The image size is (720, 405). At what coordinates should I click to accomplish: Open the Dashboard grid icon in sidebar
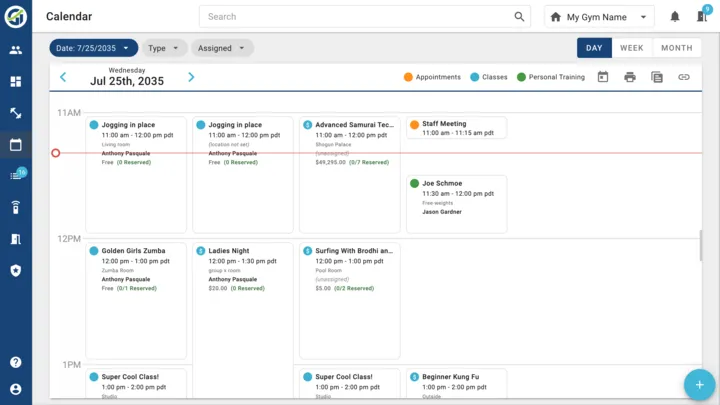pyautogui.click(x=16, y=81)
